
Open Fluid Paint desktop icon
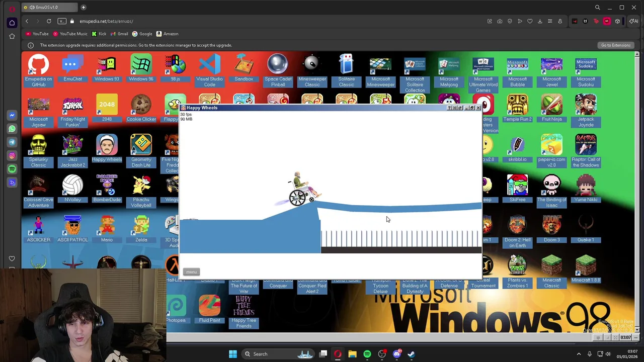click(x=209, y=309)
